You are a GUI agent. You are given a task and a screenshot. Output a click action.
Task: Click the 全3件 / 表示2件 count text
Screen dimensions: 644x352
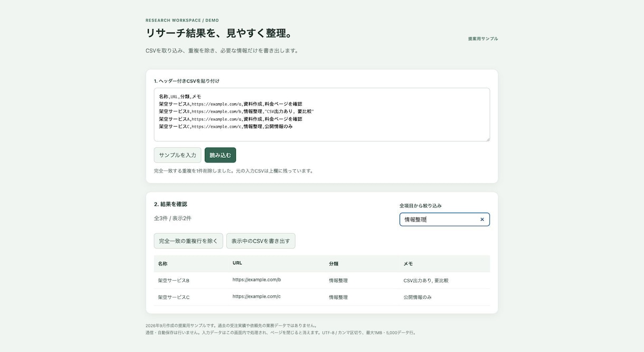point(173,218)
